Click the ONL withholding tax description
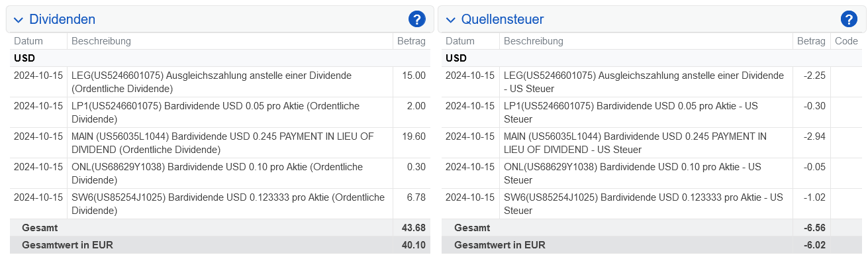The image size is (868, 259). [x=632, y=174]
